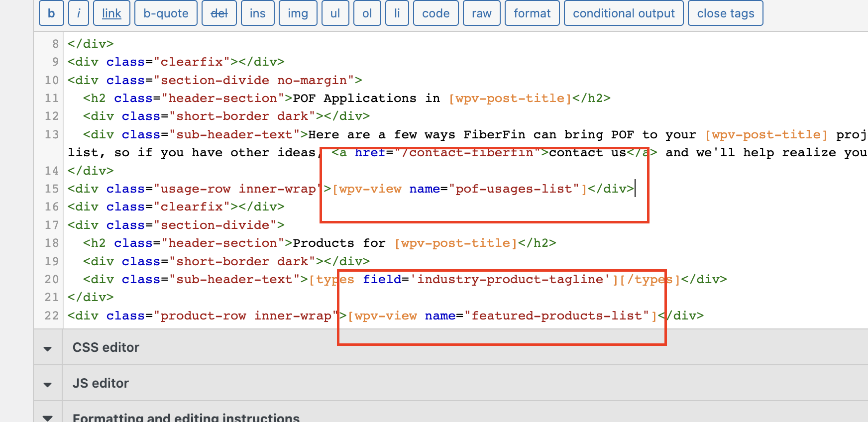Click the industry-product-tagline field text on line 20

click(510, 280)
